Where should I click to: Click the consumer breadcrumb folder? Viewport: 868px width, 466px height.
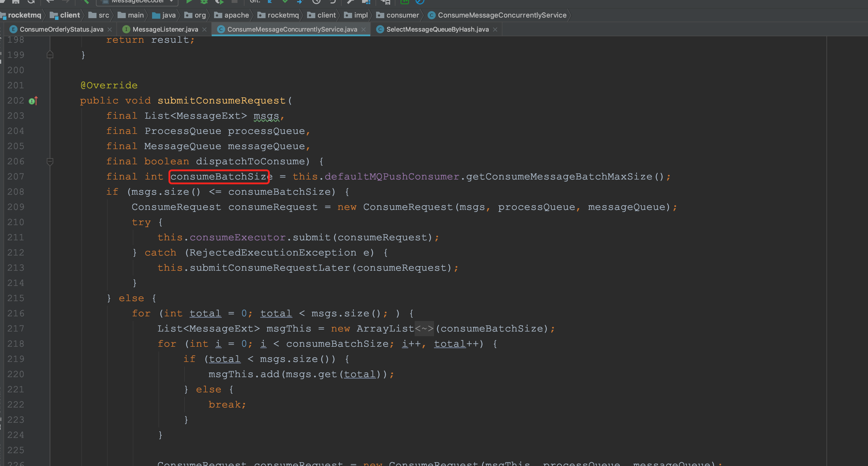point(402,15)
